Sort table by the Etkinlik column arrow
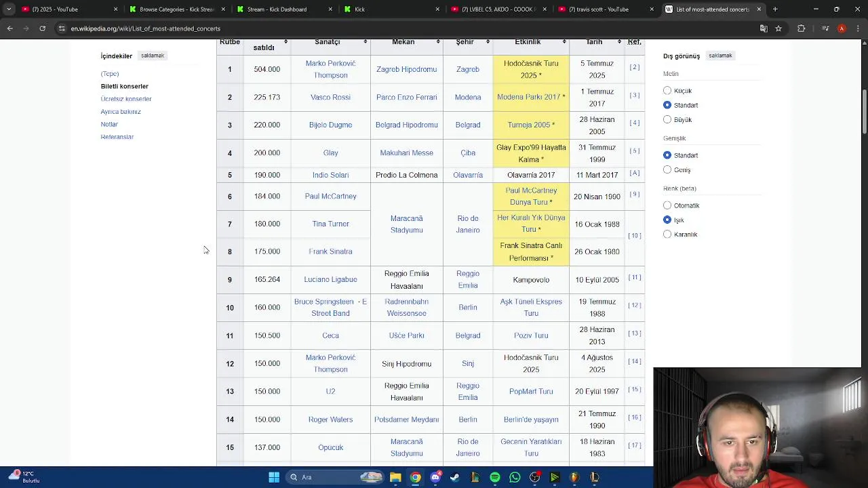The height and width of the screenshot is (488, 868). 564,42
